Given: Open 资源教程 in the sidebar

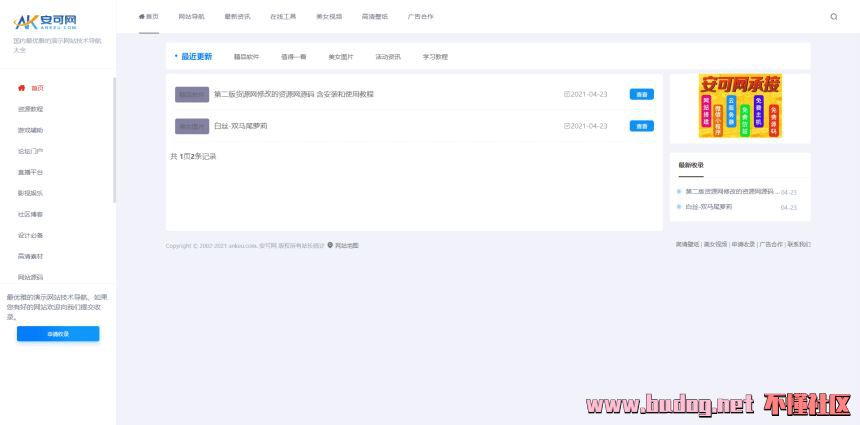Looking at the screenshot, I should [30, 109].
